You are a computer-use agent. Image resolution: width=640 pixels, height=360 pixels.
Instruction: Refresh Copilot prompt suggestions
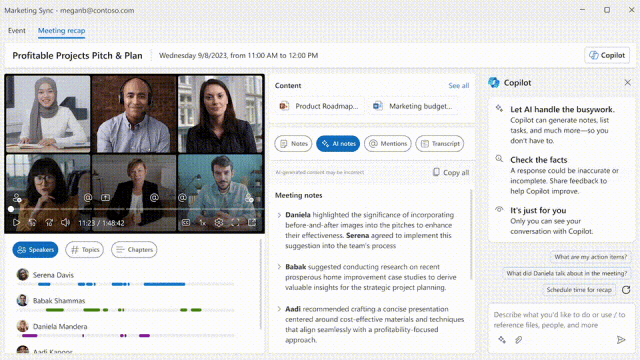[626, 290]
